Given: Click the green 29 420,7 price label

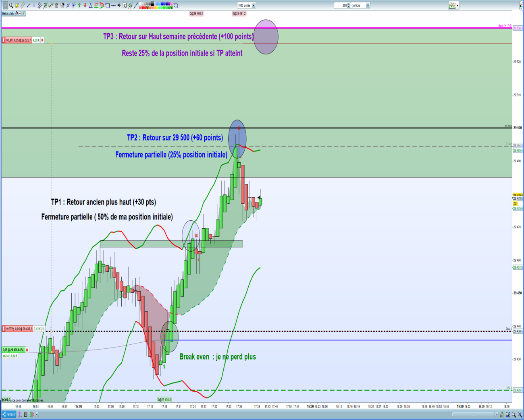Looking at the screenshot, I should (518, 390).
